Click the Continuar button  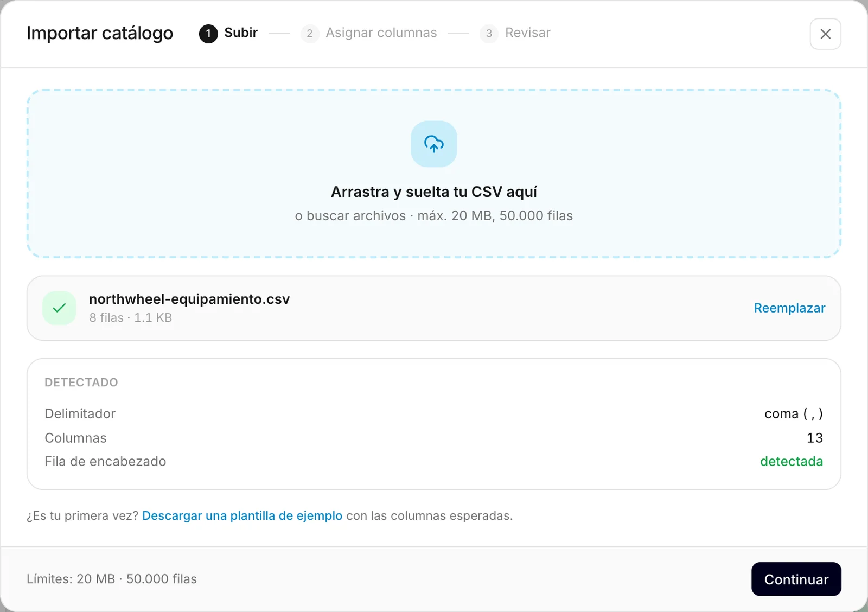796,579
